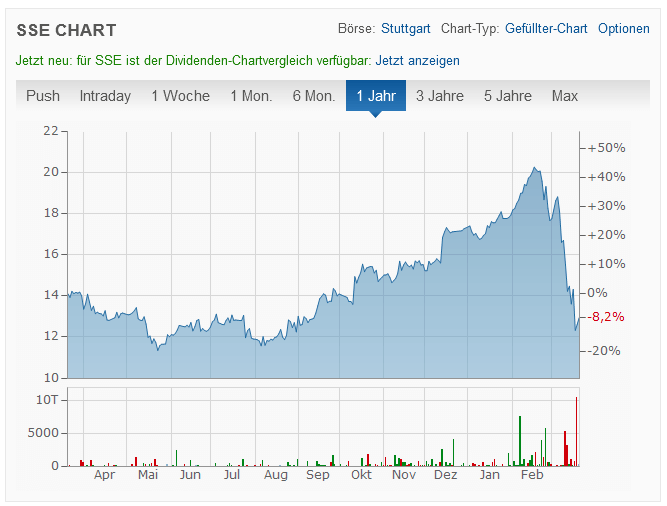Click the Nov month label

tap(404, 475)
